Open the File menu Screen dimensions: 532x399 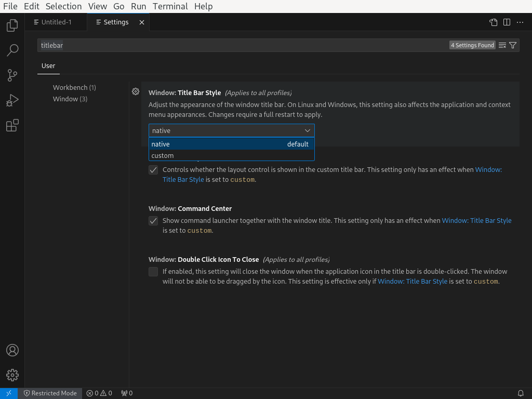(x=10, y=6)
